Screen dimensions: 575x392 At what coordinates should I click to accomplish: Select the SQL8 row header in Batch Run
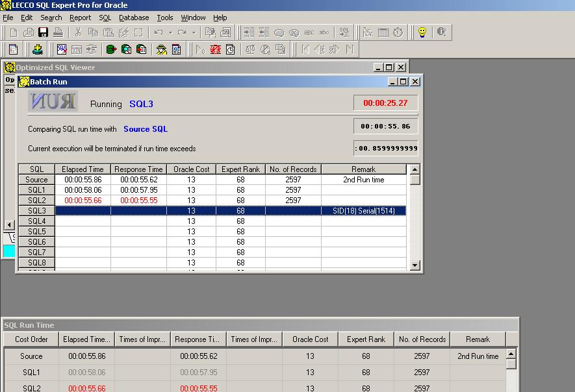click(36, 263)
